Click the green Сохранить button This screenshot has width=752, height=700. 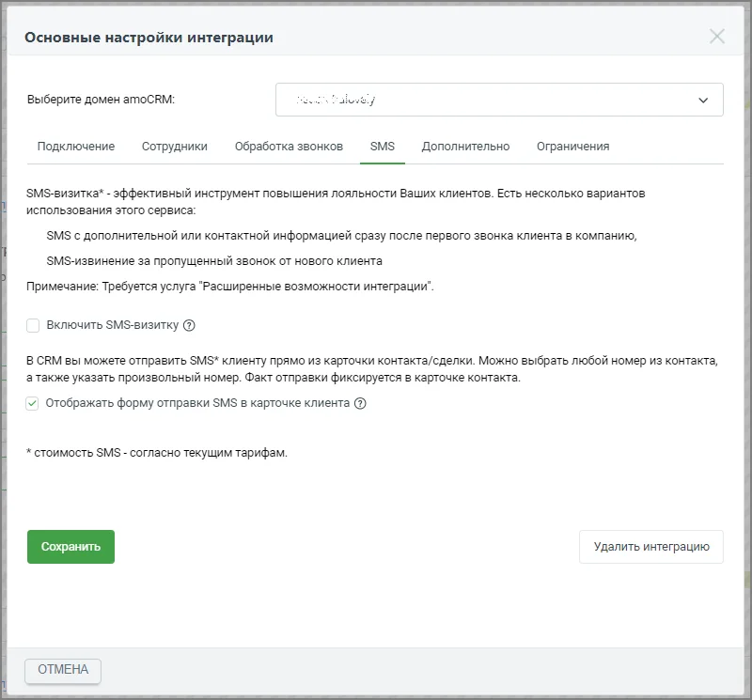(x=71, y=547)
